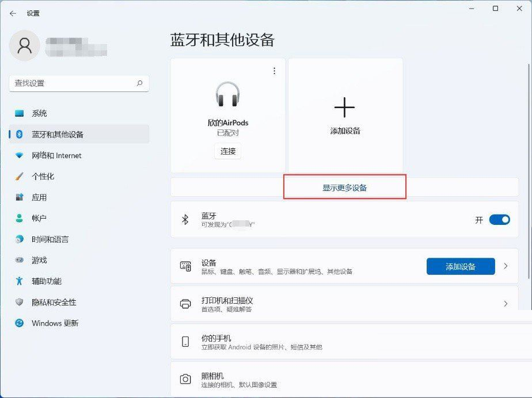Turn off the 蓝牙 toggle switch
The height and width of the screenshot is (398, 532).
coord(499,220)
